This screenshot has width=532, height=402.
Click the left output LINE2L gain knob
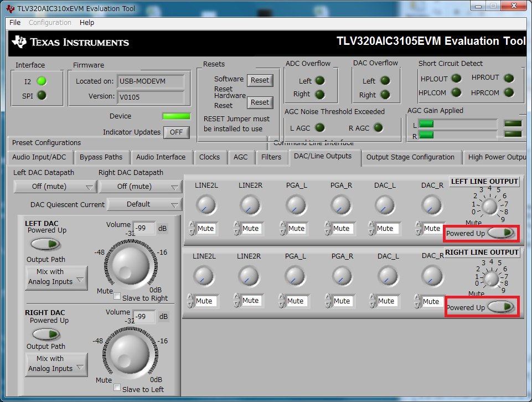pos(205,204)
